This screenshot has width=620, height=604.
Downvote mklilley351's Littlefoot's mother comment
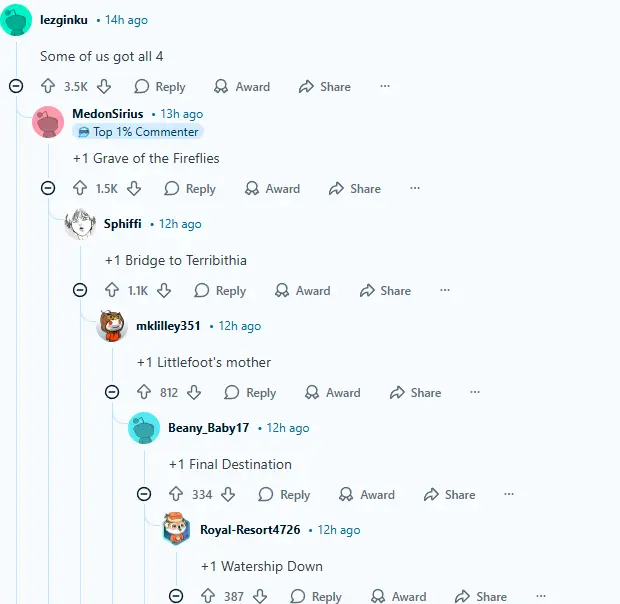pyautogui.click(x=194, y=392)
